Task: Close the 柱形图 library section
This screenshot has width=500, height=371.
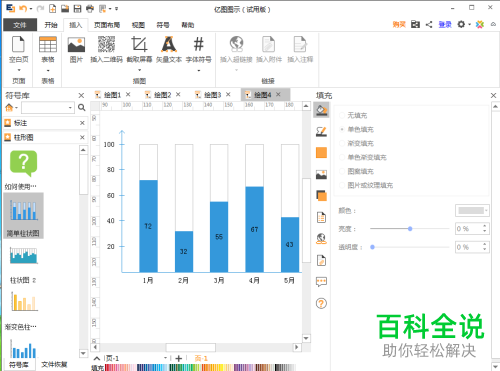Action: coord(82,137)
